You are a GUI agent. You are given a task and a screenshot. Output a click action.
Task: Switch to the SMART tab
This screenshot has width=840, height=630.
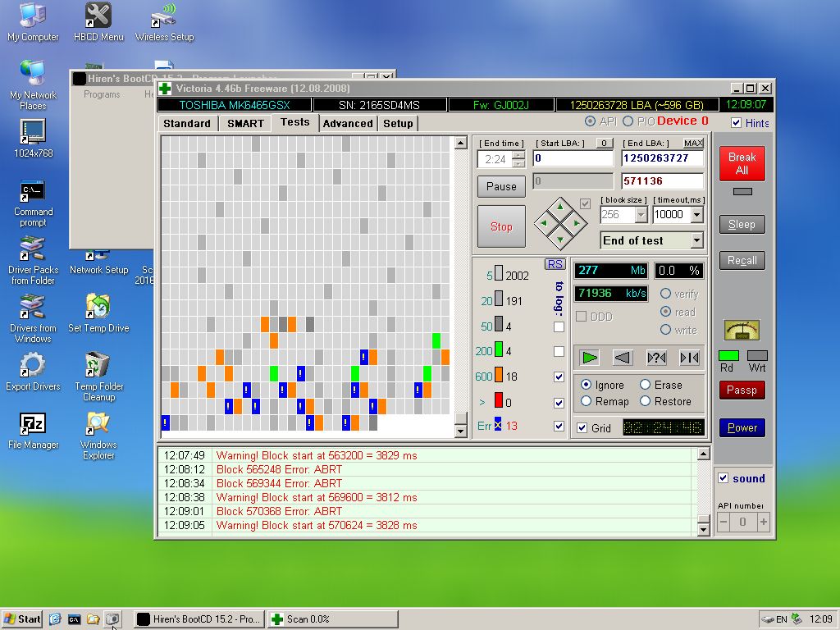[245, 123]
